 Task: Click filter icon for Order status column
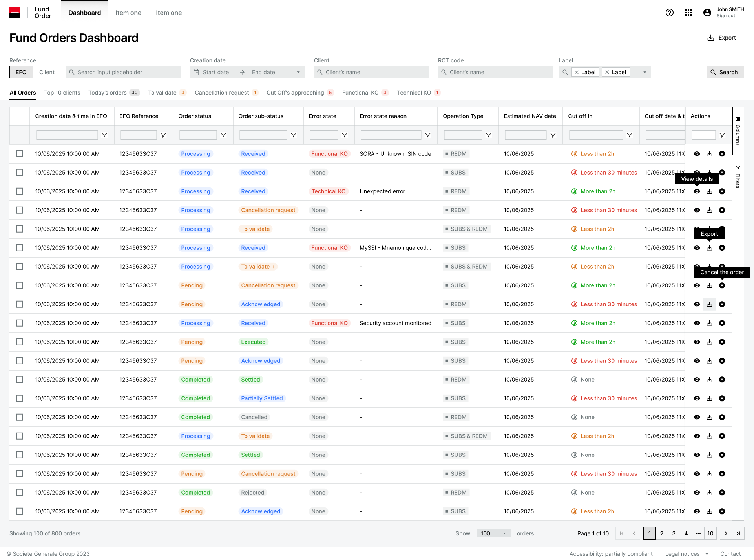[223, 135]
